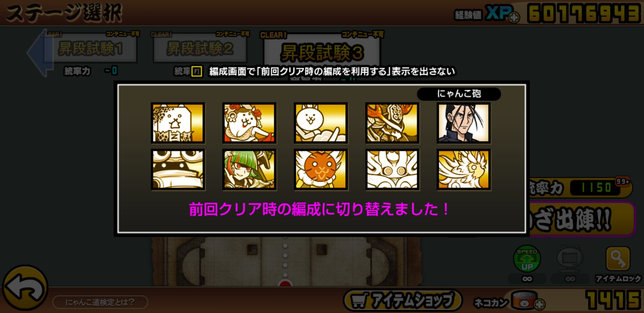Add cat food with ネコカン plus icon
The height and width of the screenshot is (313, 644).
(539, 304)
